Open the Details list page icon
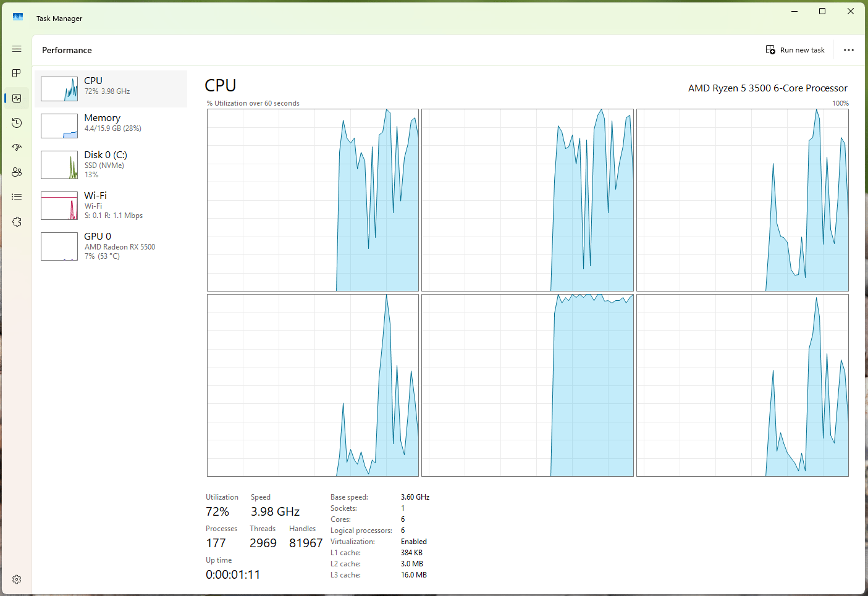Screen dimensions: 868x596 pyautogui.click(x=17, y=197)
